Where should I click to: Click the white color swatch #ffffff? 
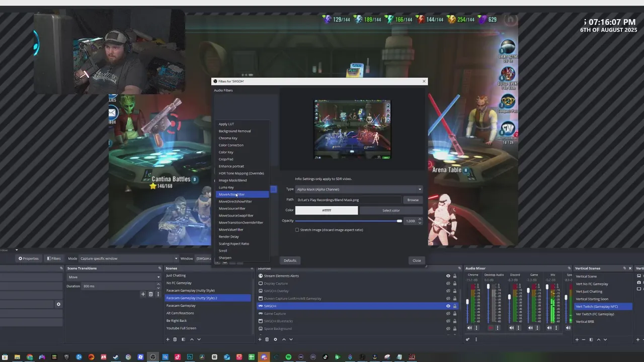coord(327,210)
